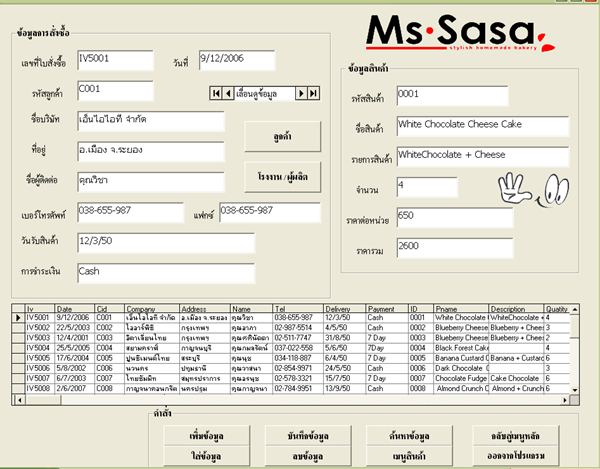Click the row selector arrow for IV5001

[x=18, y=318]
